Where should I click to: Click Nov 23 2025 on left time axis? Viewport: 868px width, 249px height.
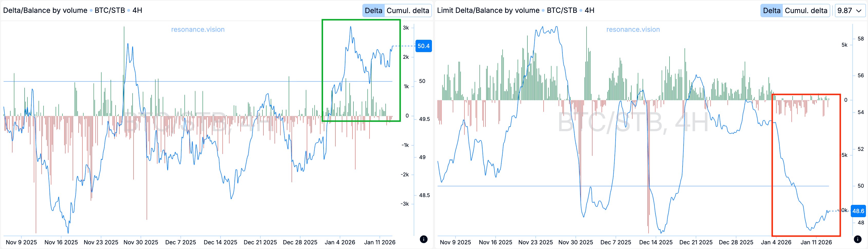(x=101, y=242)
